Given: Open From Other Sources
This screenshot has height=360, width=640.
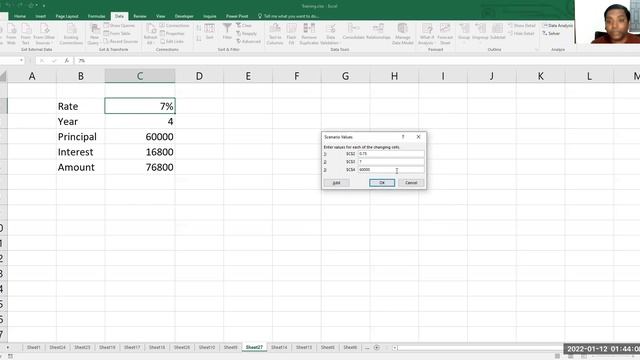Looking at the screenshot, I should coord(44,33).
